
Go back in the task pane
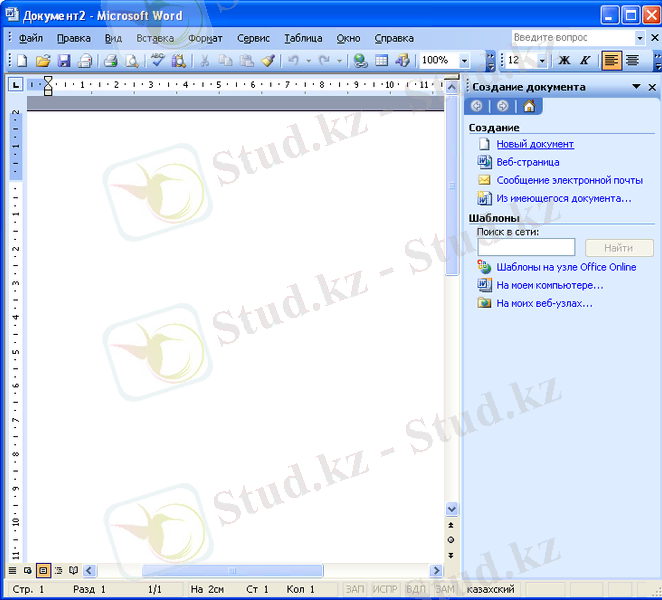[477, 106]
